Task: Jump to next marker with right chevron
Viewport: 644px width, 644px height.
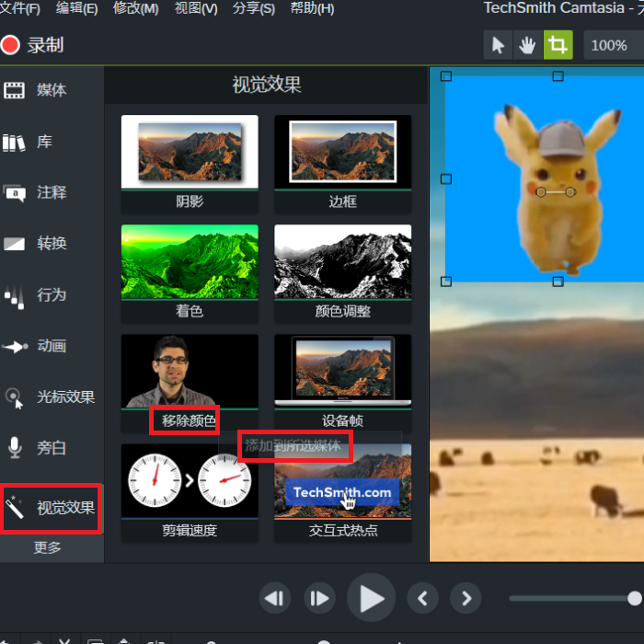Action: tap(466, 598)
